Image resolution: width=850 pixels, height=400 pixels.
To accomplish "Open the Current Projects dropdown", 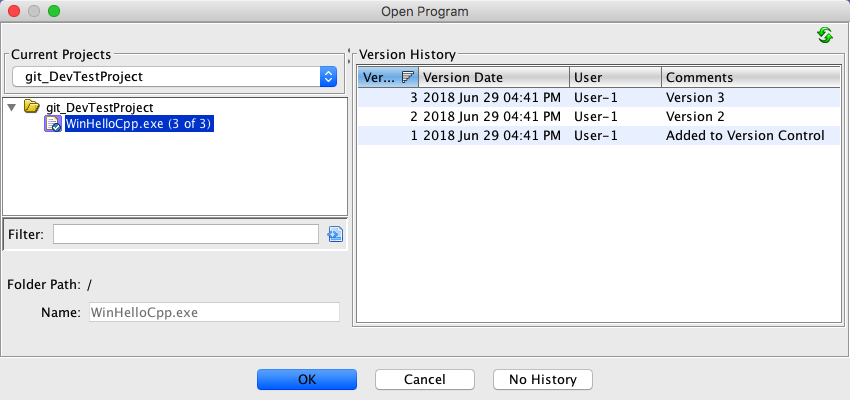I will [328, 76].
